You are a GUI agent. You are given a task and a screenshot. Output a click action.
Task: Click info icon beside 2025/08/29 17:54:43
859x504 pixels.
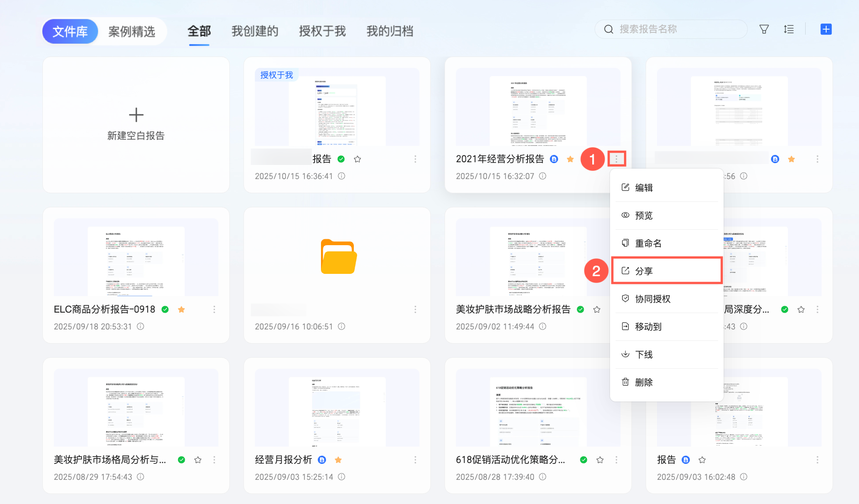pos(140,477)
